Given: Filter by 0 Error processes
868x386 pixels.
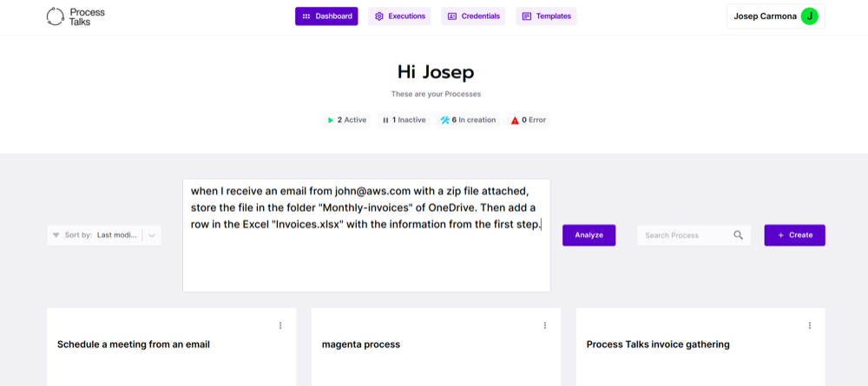Looking at the screenshot, I should [x=528, y=120].
